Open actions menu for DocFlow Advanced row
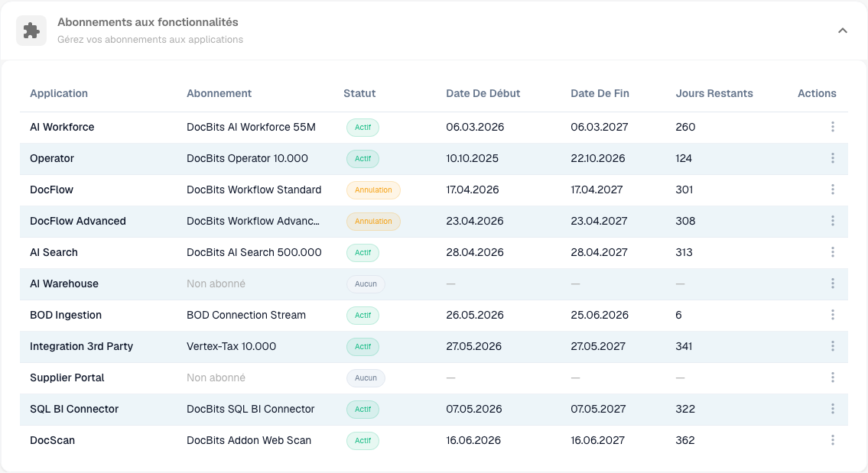 coord(833,222)
